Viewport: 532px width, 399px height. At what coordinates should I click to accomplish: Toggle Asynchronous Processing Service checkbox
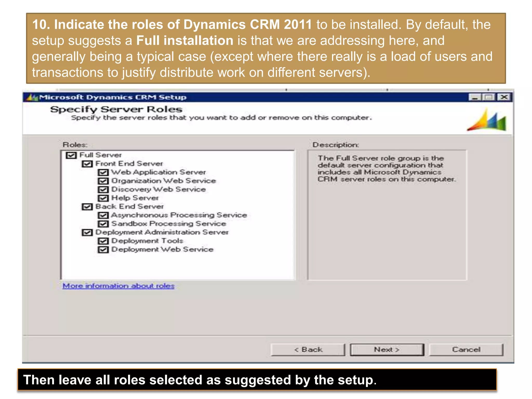103,215
